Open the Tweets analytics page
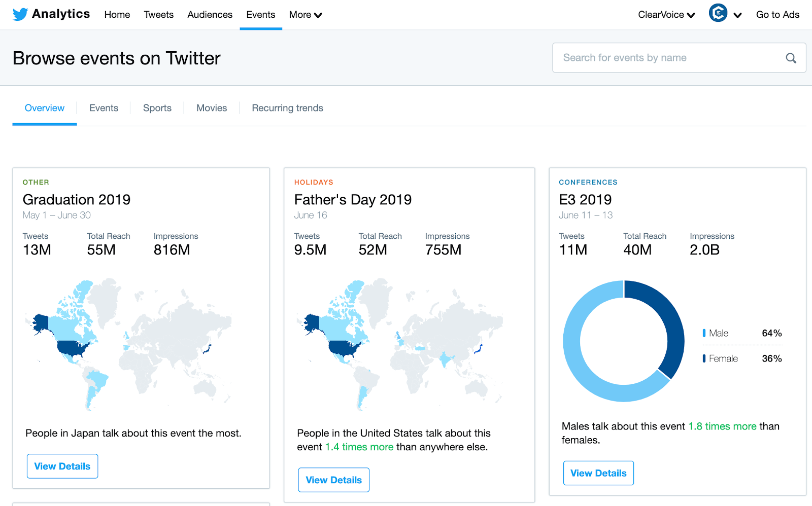 (x=159, y=15)
